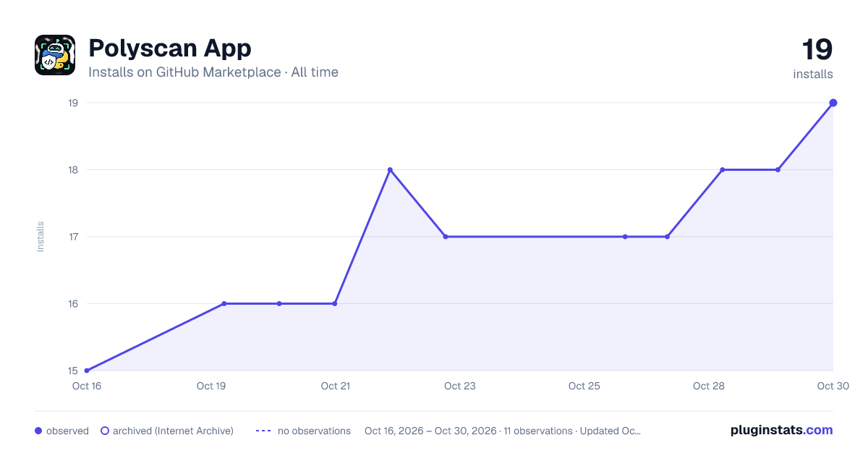Click the filled observed legend dot
Image resolution: width=868 pixels, height=456 pixels.
click(x=38, y=431)
